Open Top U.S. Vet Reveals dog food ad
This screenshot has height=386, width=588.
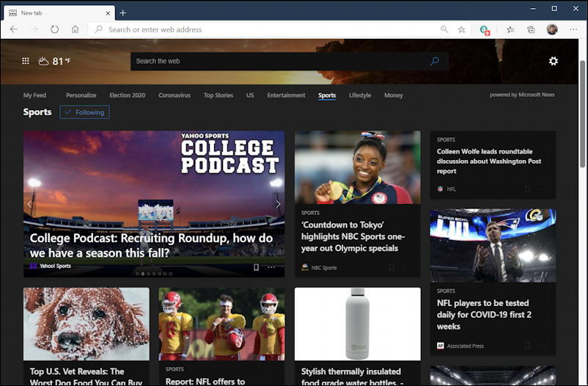86,376
